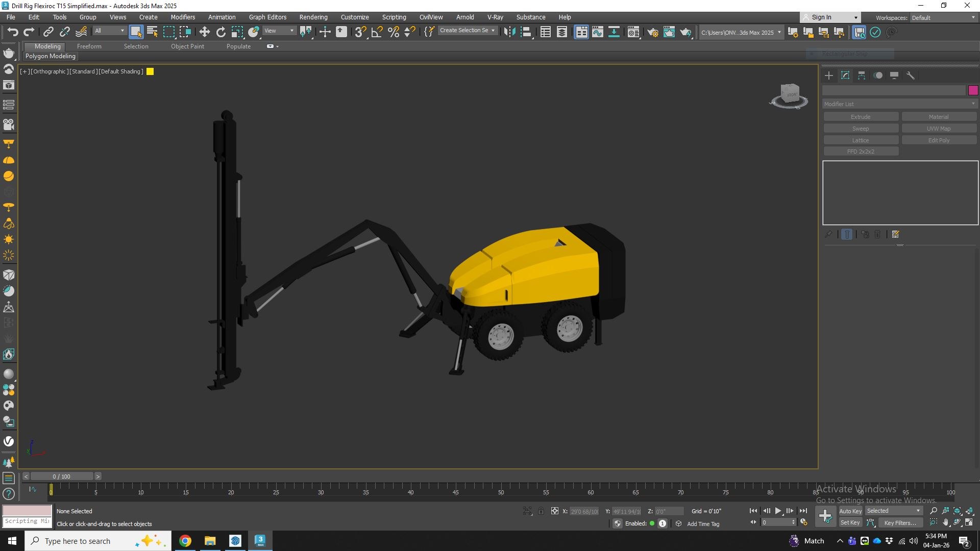The width and height of the screenshot is (980, 551).
Task: Activate the Select and Rotate tool
Action: pos(220,32)
